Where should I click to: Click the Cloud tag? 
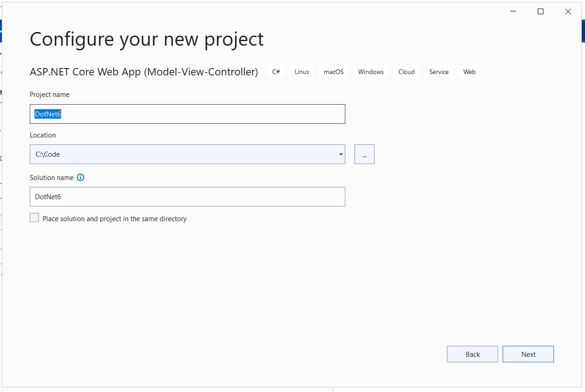click(407, 72)
